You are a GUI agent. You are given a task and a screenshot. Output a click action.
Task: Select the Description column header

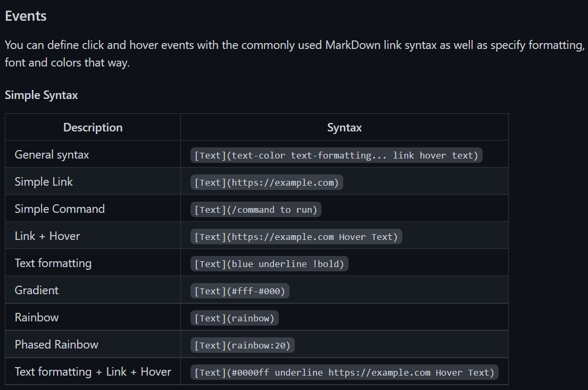93,128
